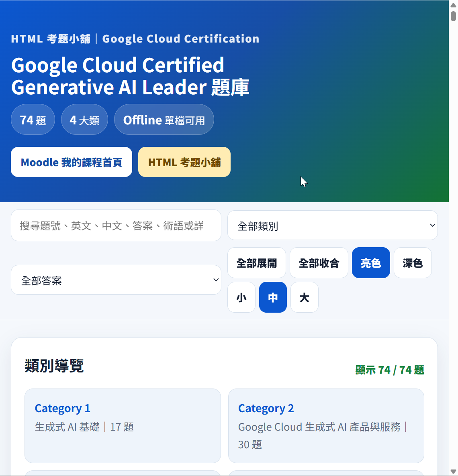
Task: Click 全部展開 to expand all questions
Action: tap(256, 263)
